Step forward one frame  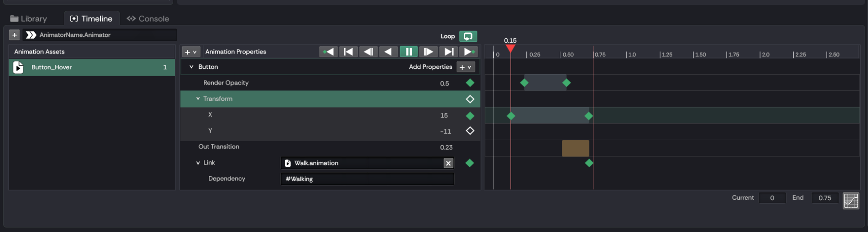(428, 52)
